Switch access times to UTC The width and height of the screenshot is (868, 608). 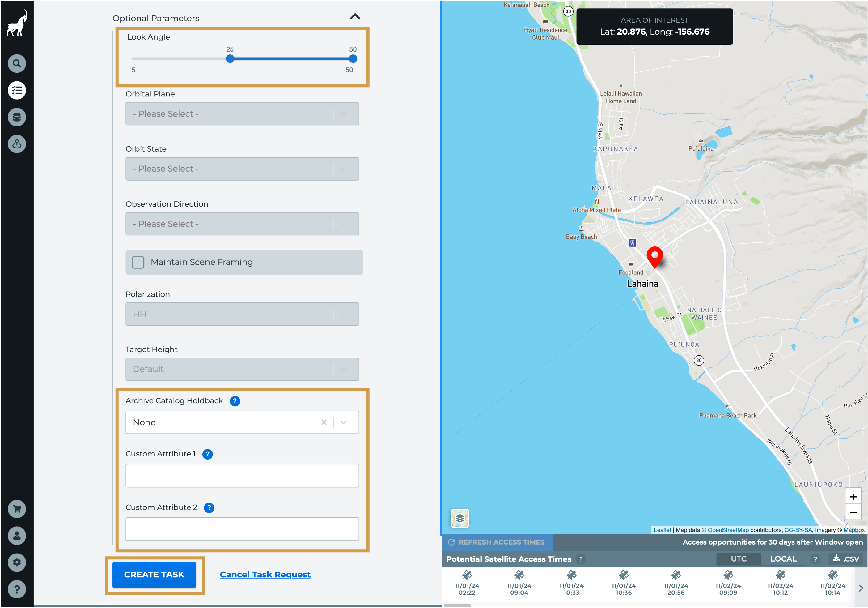pyautogui.click(x=738, y=559)
